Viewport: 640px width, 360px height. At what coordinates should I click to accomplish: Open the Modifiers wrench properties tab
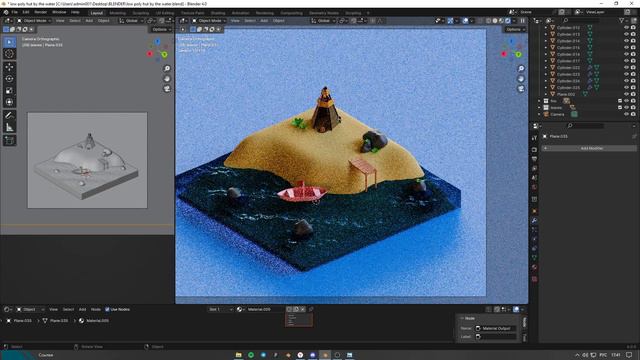tap(534, 220)
